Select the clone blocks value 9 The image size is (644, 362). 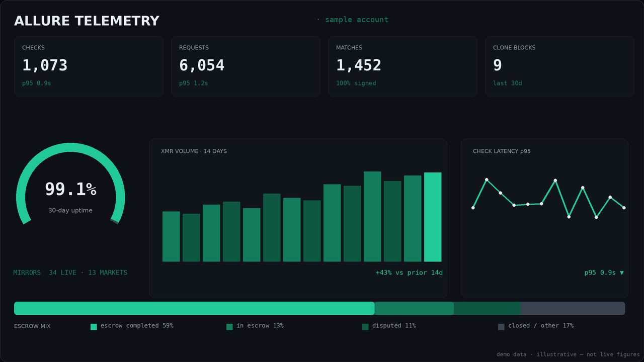coord(498,65)
